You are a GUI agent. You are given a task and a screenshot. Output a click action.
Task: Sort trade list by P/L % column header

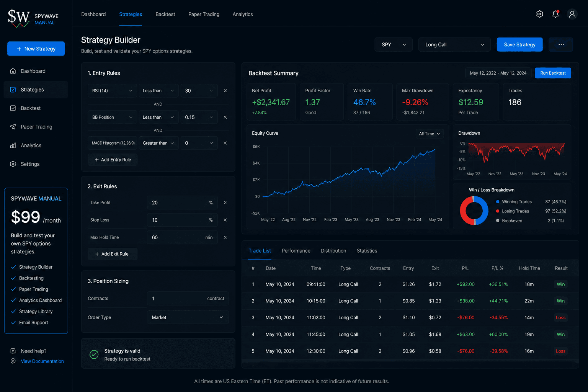point(497,268)
